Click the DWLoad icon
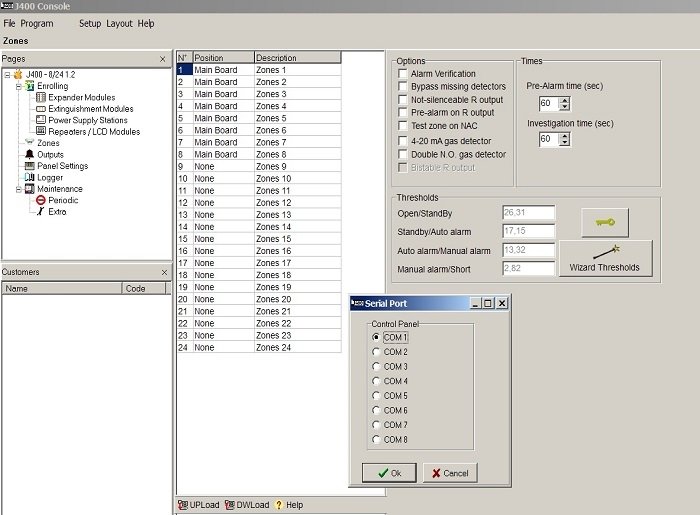700x515 pixels. [229, 505]
